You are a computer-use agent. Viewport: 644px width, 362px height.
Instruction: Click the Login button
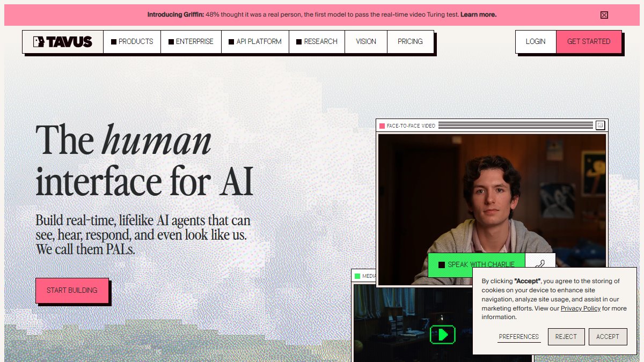(536, 41)
